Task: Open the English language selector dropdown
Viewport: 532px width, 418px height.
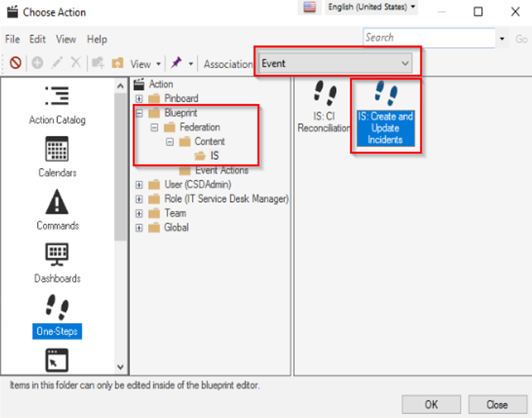Action: pos(371,7)
